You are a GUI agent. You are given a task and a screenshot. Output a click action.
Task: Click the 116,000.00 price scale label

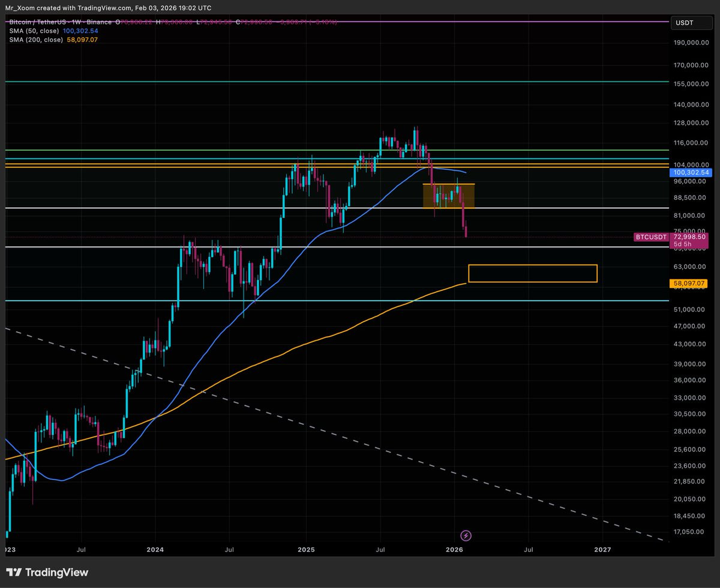point(691,143)
